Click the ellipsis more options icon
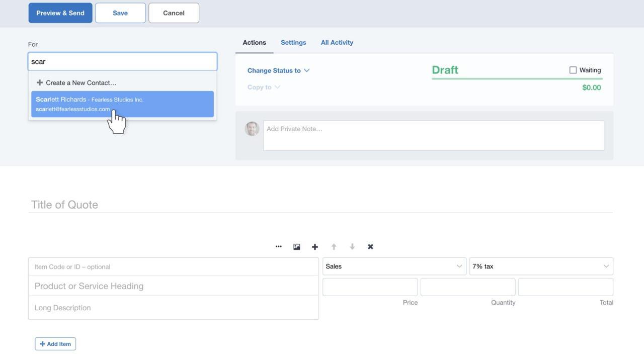 [x=278, y=247]
